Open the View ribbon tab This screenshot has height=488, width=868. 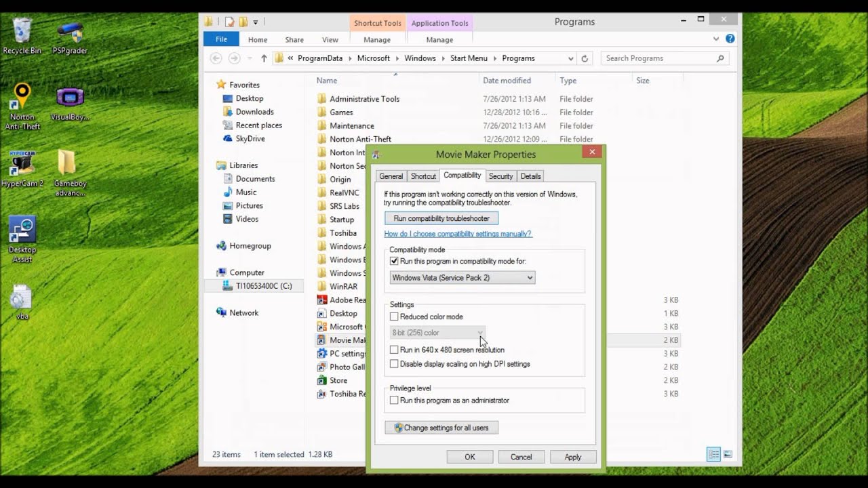click(330, 40)
